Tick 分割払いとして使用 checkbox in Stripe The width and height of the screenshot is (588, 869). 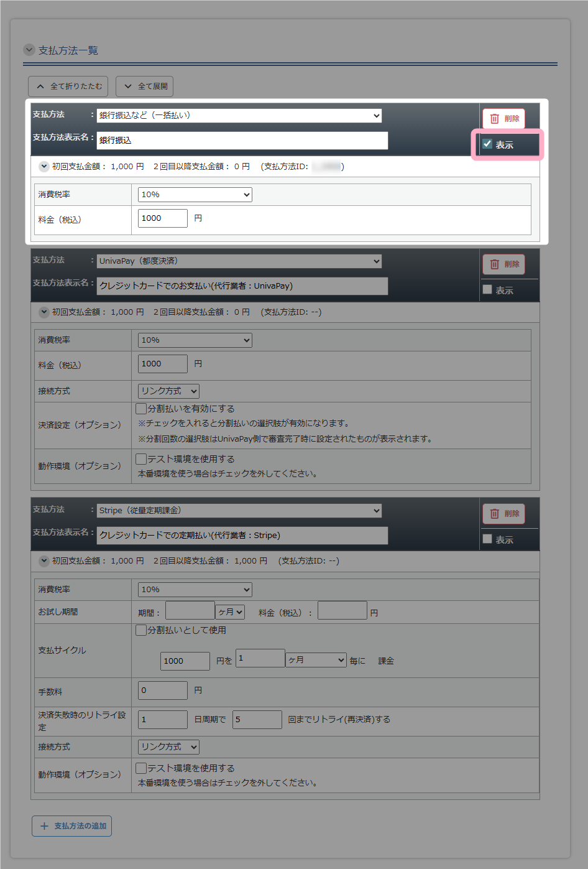tap(142, 630)
